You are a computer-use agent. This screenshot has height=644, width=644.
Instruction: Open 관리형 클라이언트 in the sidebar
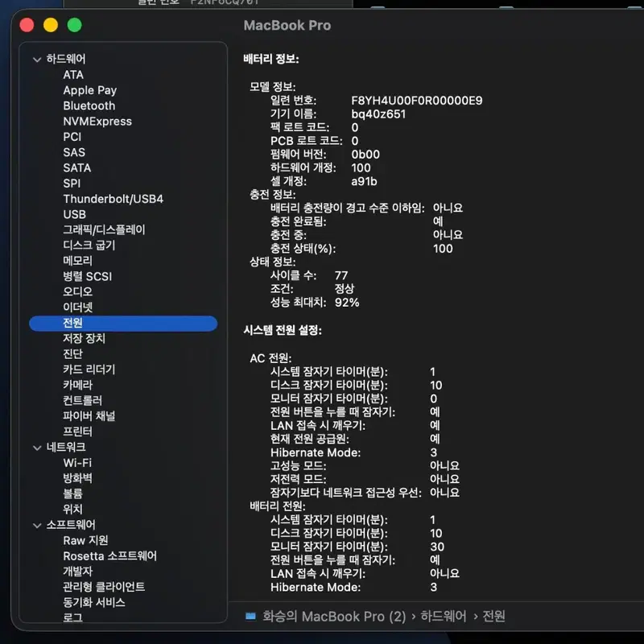[104, 587]
